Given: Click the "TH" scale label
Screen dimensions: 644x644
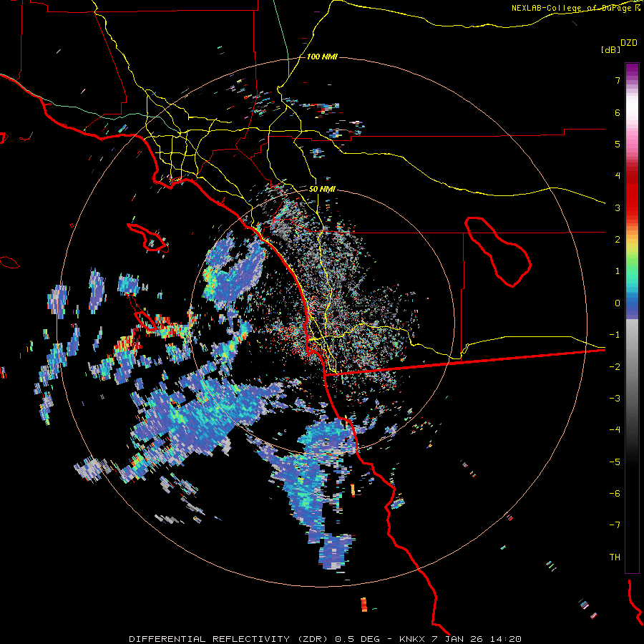Looking at the screenshot, I should tap(615, 557).
